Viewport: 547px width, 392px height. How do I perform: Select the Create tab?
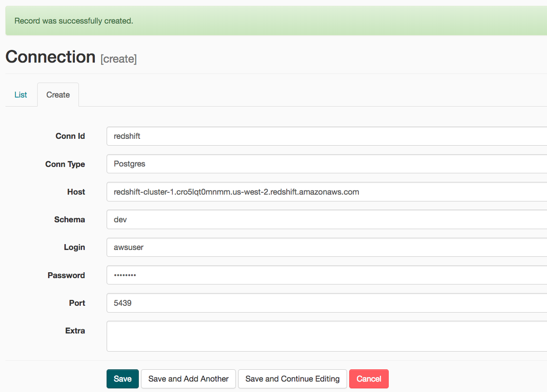pyautogui.click(x=58, y=95)
